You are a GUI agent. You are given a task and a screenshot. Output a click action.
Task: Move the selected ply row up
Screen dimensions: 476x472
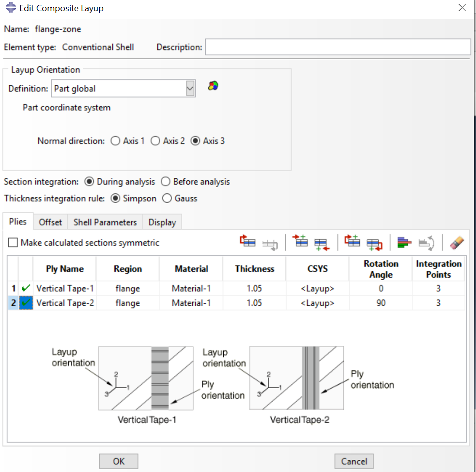[x=248, y=242]
